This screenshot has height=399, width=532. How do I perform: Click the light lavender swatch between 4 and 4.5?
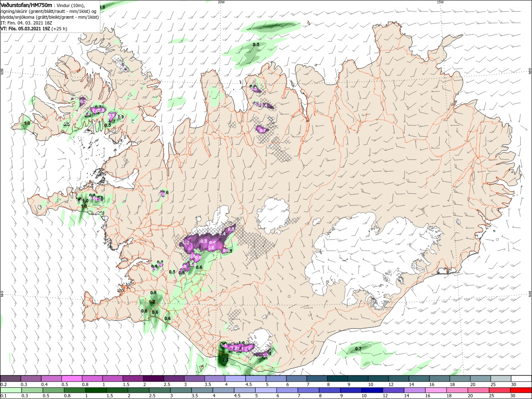[x=235, y=378]
